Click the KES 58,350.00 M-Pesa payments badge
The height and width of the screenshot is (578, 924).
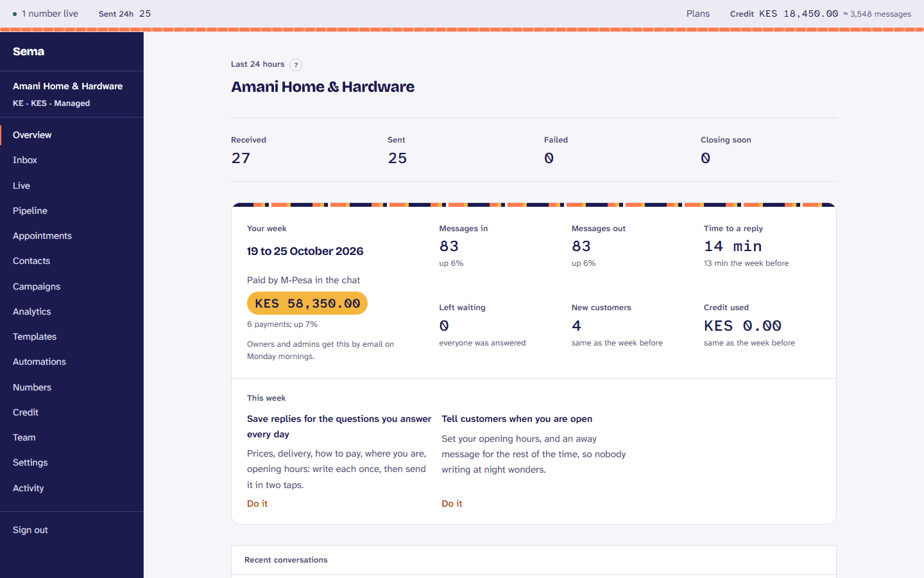307,303
